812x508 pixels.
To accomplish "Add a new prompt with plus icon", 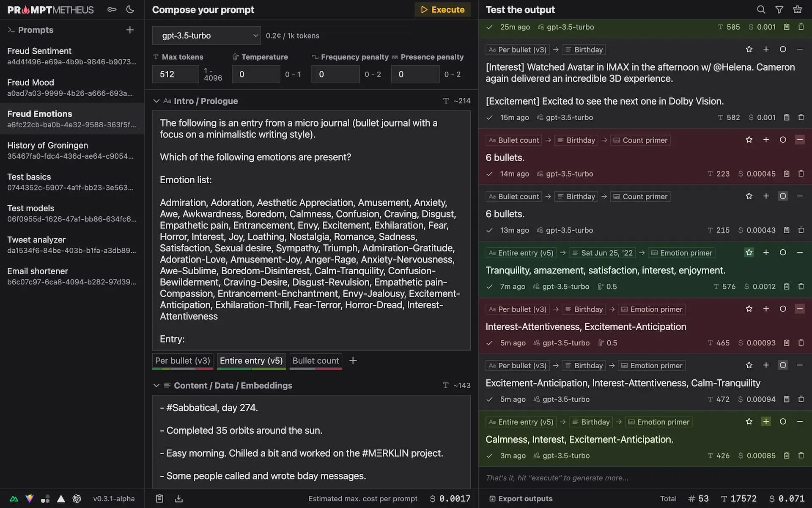I will pos(130,30).
